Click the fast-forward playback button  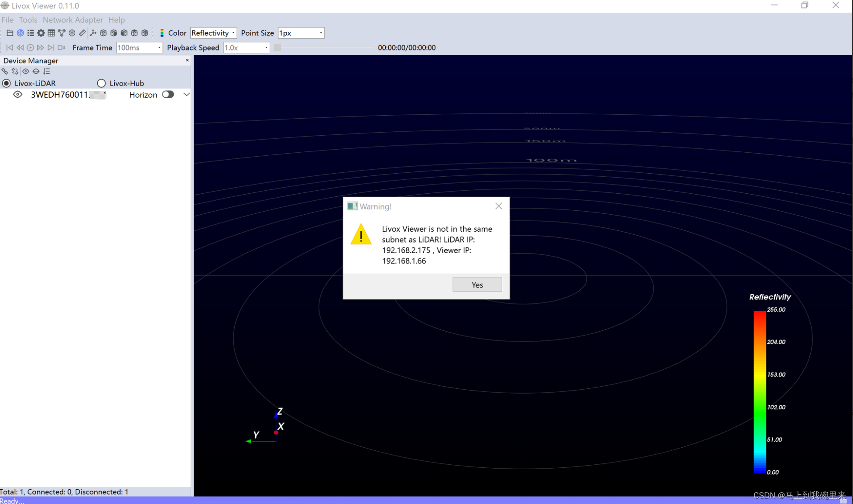[x=41, y=48]
